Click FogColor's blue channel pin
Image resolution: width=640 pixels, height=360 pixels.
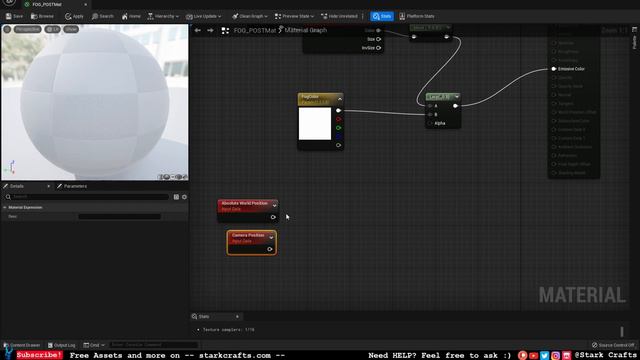(x=338, y=136)
